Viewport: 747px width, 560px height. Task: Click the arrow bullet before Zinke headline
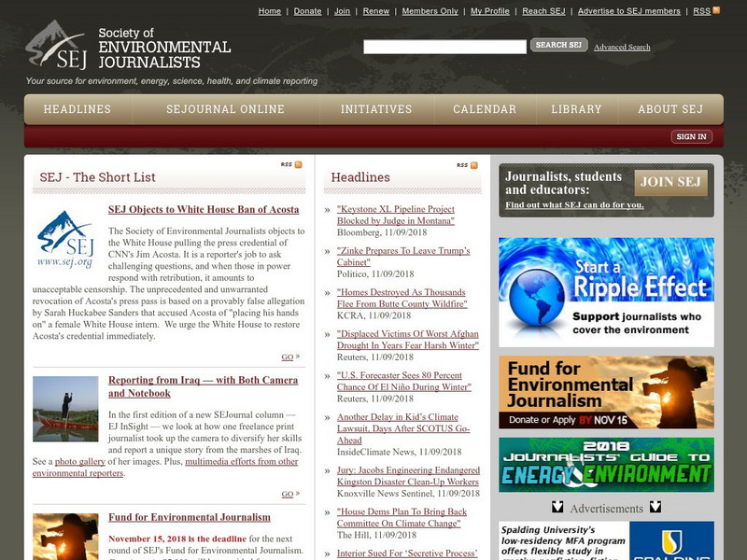pyautogui.click(x=328, y=251)
